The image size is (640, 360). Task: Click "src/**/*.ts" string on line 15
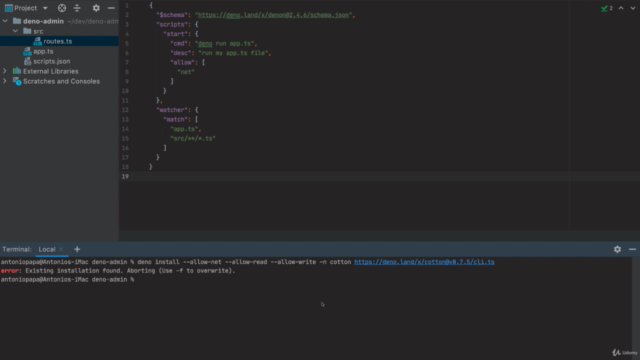click(193, 139)
